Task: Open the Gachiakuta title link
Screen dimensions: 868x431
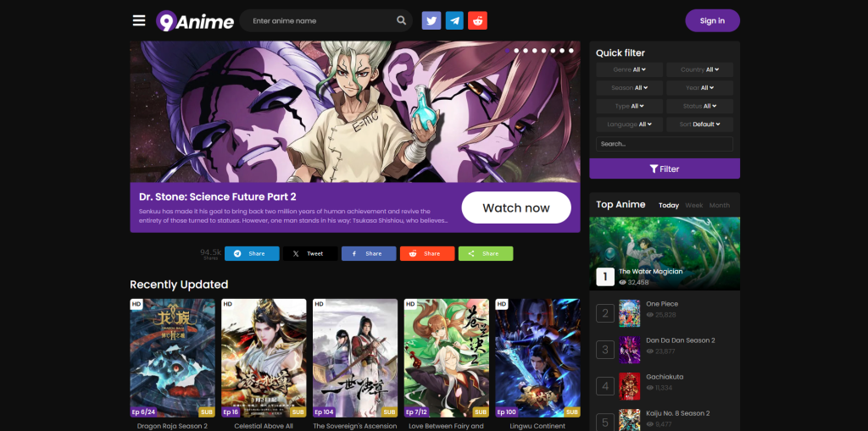Action: 665,377
